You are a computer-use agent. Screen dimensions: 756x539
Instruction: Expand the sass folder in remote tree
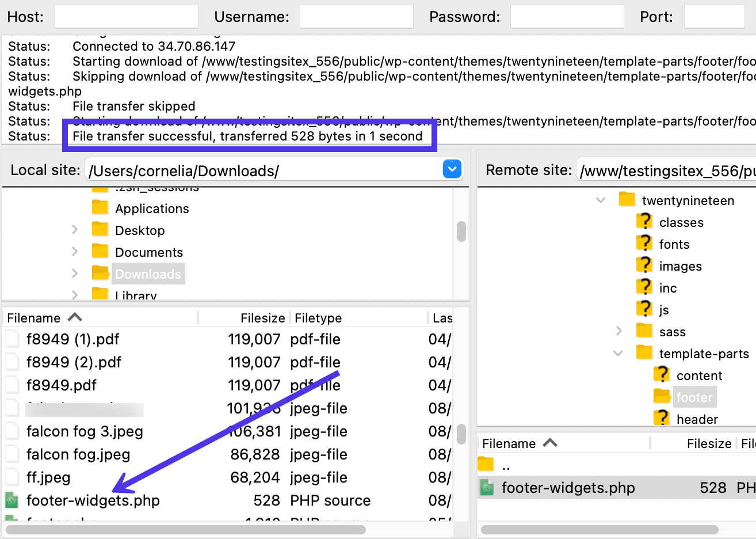click(619, 331)
